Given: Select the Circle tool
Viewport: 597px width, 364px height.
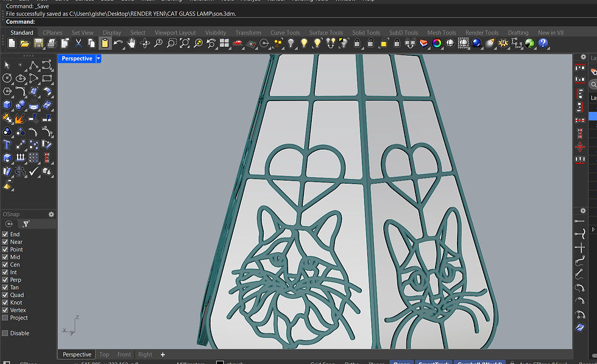Looking at the screenshot, I should coord(7,79).
